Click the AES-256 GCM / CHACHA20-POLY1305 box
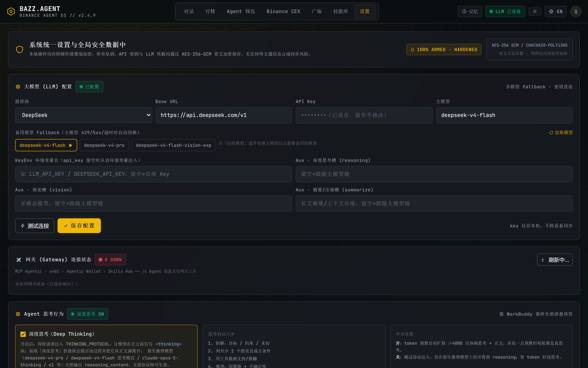This screenshot has width=588, height=368. pyautogui.click(x=529, y=49)
